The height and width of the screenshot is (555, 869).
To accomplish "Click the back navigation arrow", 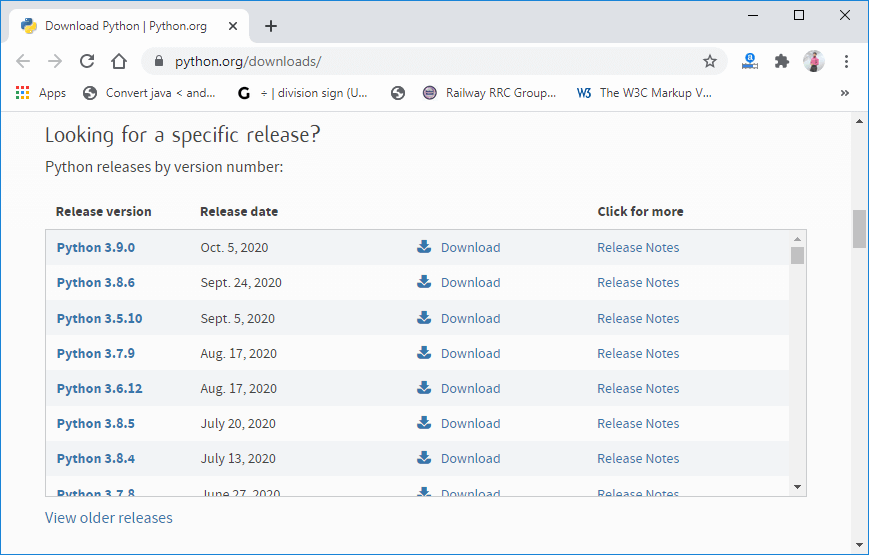I will [23, 61].
